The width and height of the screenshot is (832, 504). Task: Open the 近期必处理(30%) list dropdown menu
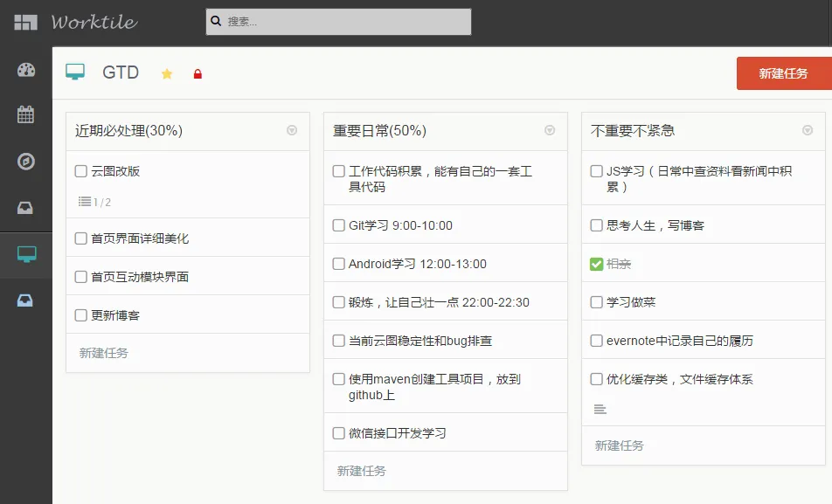pyautogui.click(x=292, y=130)
